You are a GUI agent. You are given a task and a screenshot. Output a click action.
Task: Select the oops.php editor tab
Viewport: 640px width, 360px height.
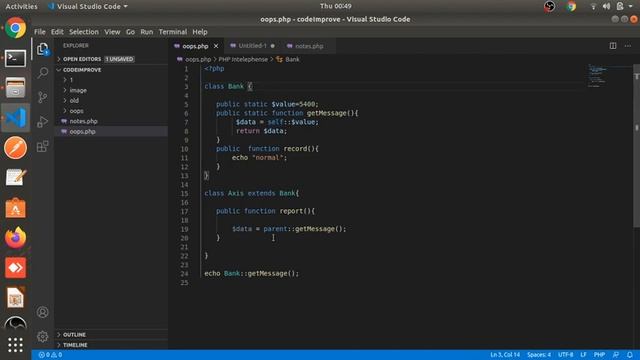click(195, 46)
